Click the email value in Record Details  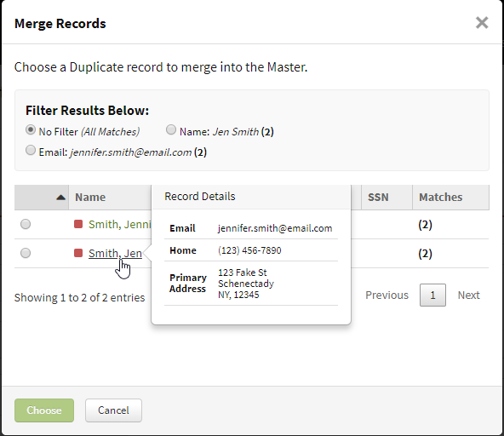tap(275, 228)
